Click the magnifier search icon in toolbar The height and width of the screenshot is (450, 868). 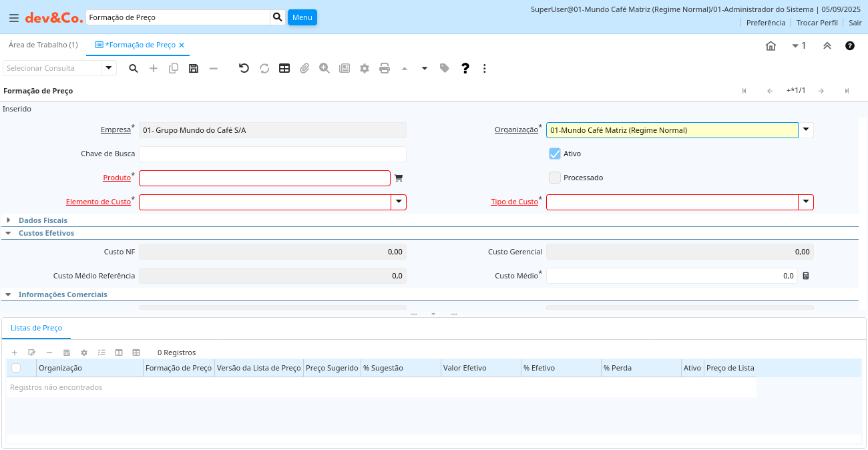pyautogui.click(x=134, y=68)
